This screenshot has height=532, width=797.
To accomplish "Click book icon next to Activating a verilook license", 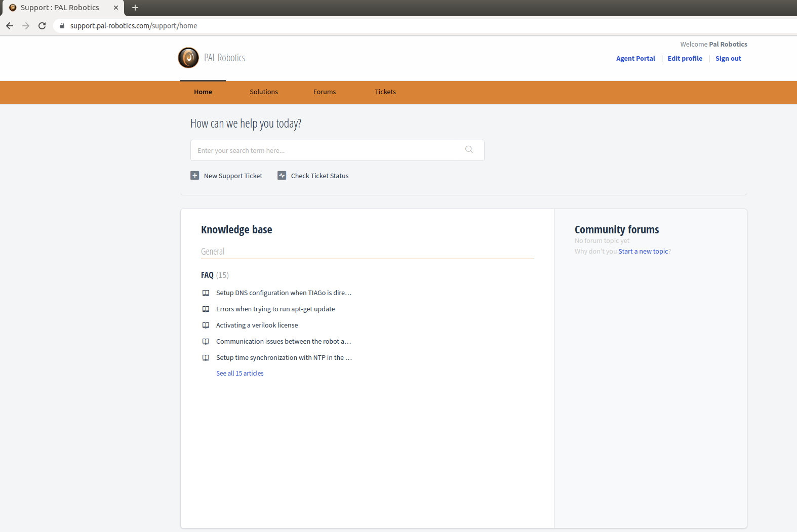I will (x=206, y=325).
